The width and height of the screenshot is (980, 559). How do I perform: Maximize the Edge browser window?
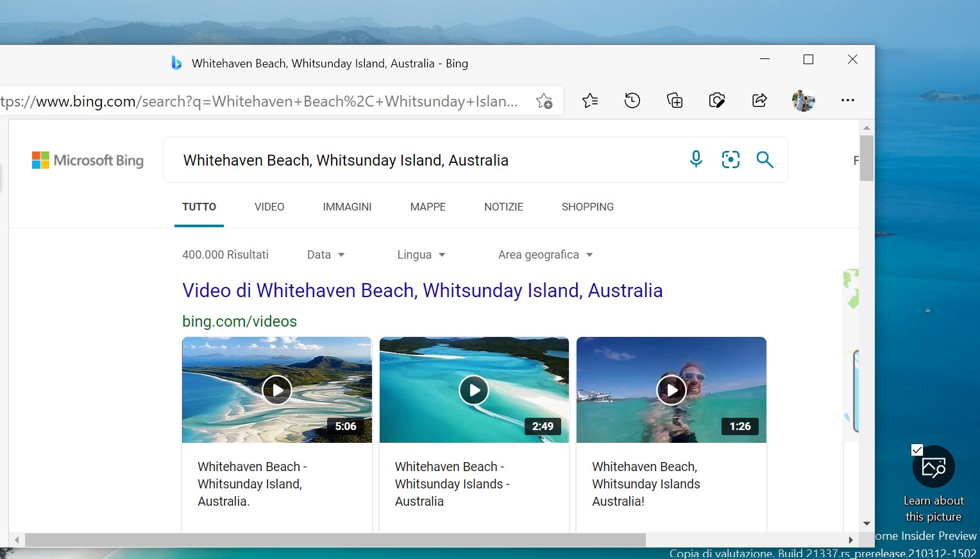808,59
